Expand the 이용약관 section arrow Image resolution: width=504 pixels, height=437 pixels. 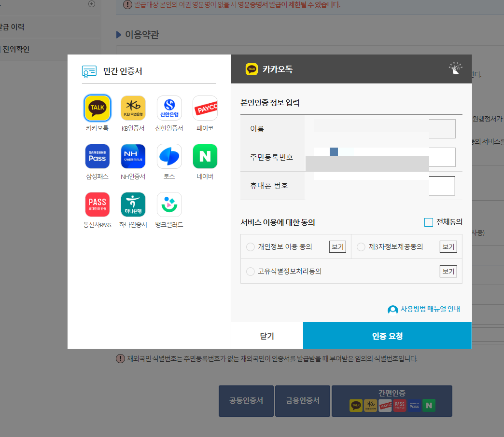[119, 35]
